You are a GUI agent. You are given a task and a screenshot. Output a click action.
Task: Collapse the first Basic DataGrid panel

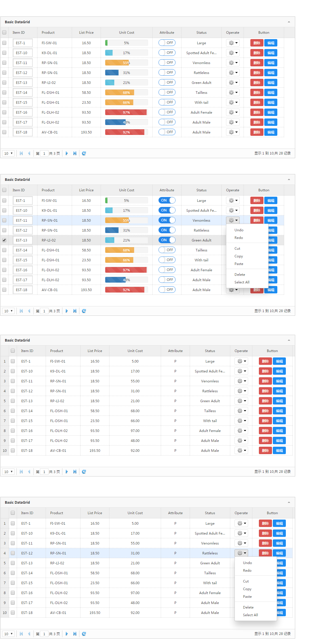point(289,22)
